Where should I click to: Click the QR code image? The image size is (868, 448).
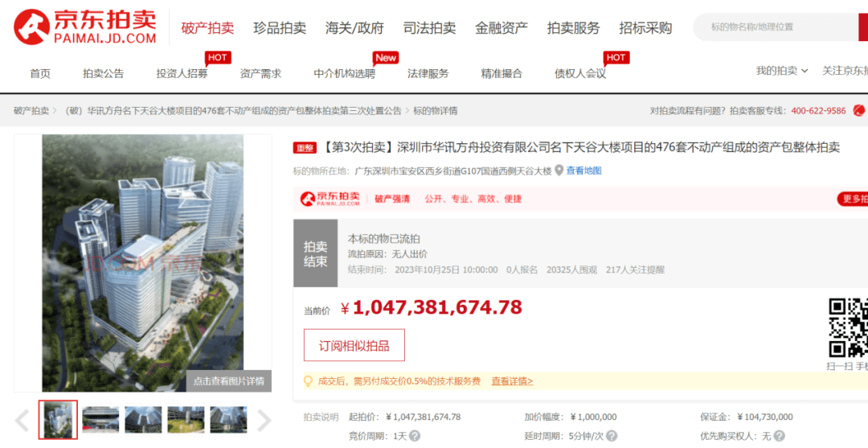tap(848, 328)
